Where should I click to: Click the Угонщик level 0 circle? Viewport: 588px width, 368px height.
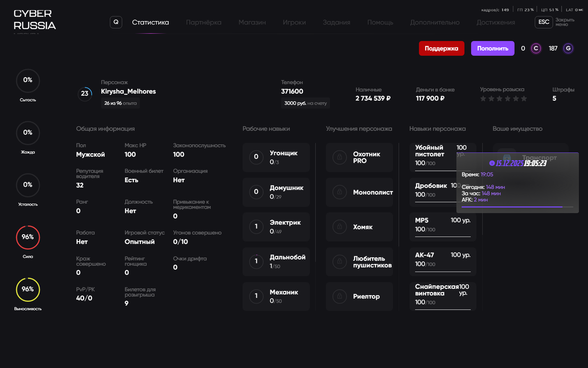[x=256, y=157]
